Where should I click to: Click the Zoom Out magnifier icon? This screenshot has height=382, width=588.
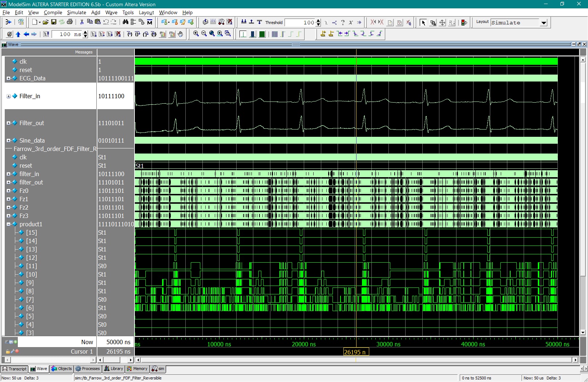(204, 34)
